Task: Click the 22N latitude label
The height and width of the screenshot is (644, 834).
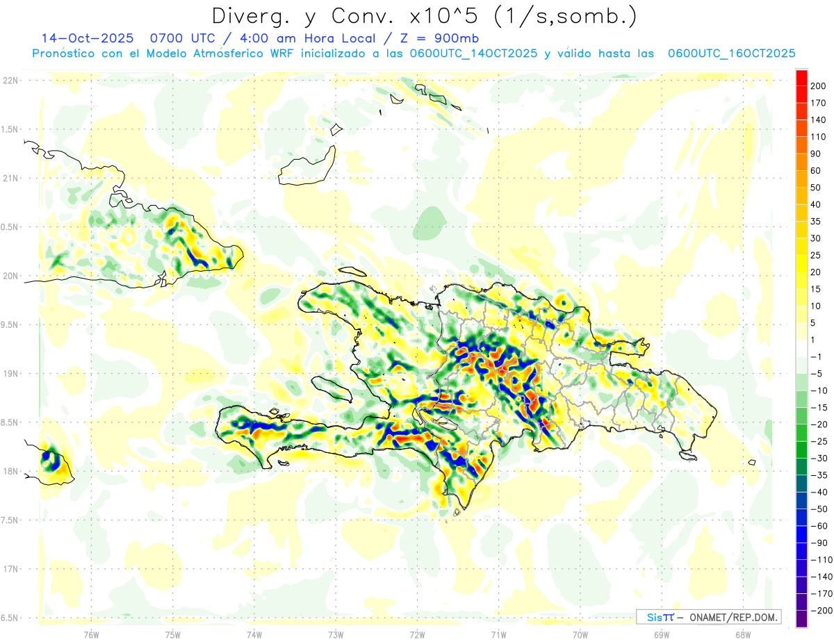Action: (x=10, y=81)
